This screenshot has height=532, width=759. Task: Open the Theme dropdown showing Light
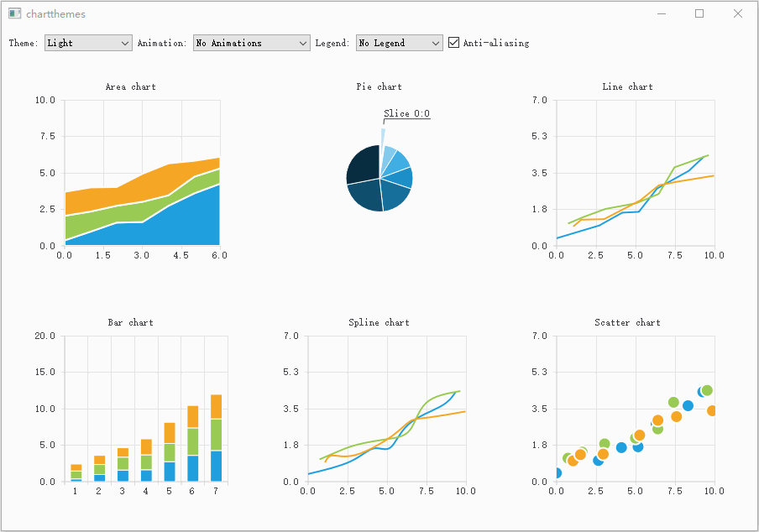(x=88, y=43)
